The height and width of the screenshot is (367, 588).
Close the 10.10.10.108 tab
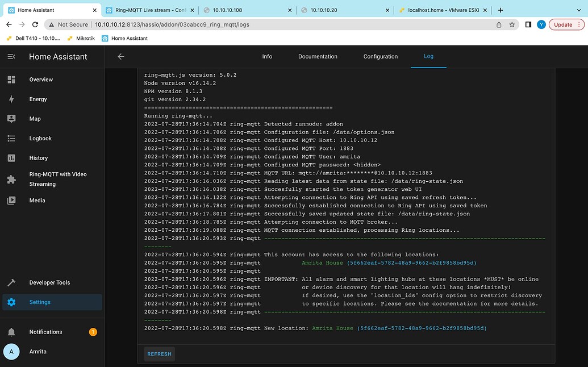290,10
